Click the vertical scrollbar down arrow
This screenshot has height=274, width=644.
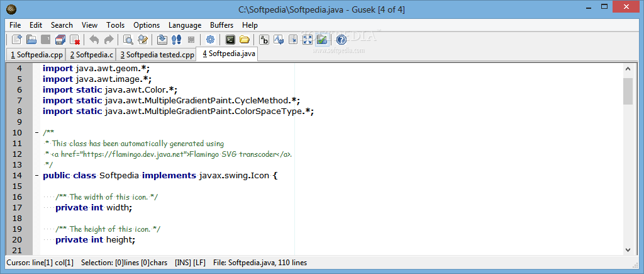[628, 249]
